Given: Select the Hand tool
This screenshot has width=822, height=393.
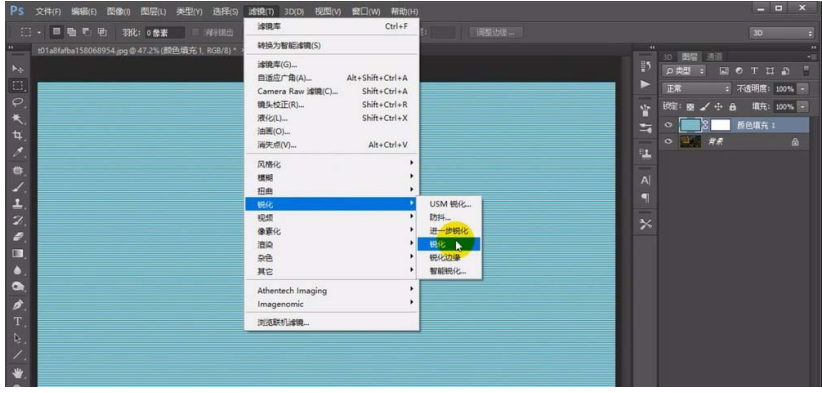Looking at the screenshot, I should (x=18, y=373).
